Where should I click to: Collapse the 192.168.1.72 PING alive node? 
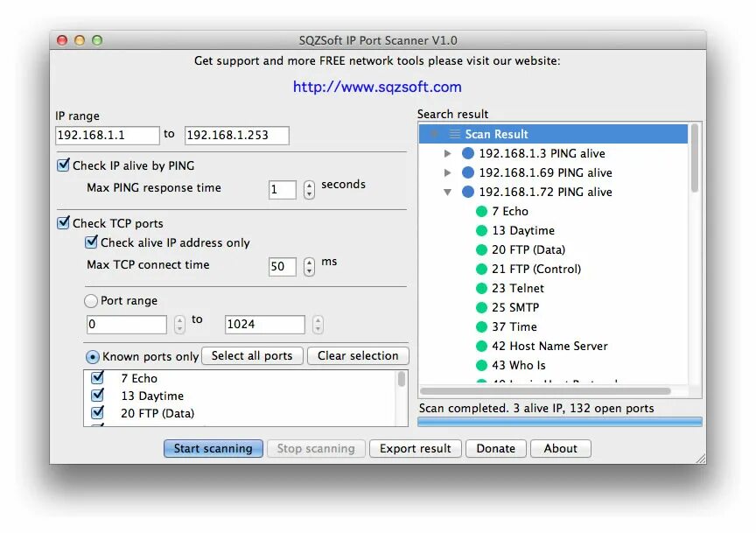tap(447, 192)
